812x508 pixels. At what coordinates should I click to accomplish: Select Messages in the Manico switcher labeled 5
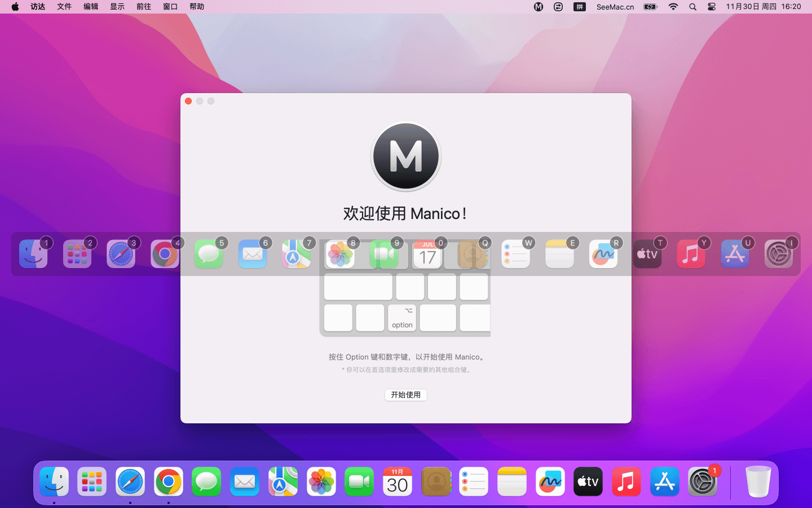click(x=209, y=254)
